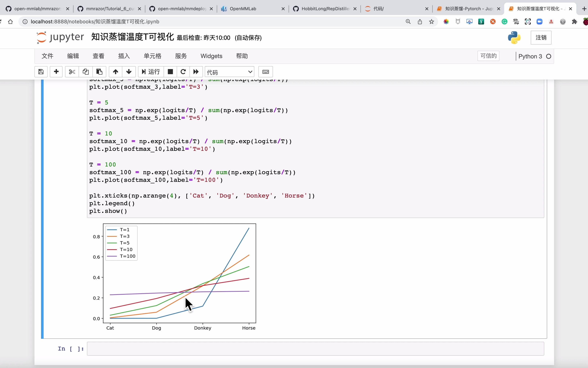Open the 服务 kernel menu
Screen dimensions: 588x368
(181, 56)
